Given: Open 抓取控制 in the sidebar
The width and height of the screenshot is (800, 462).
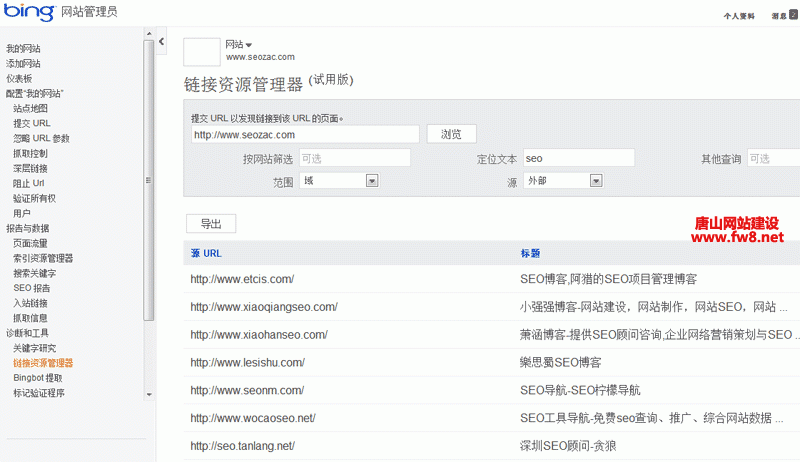Looking at the screenshot, I should pos(30,153).
